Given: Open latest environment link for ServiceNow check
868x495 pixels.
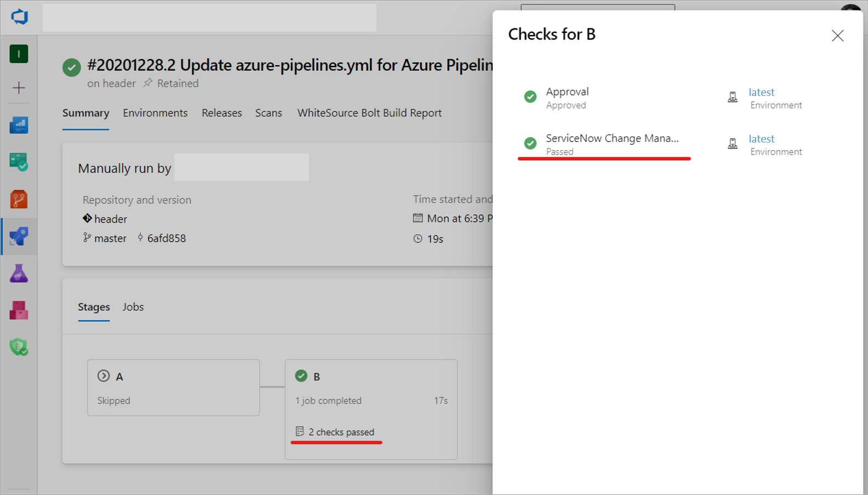Looking at the screenshot, I should (762, 139).
